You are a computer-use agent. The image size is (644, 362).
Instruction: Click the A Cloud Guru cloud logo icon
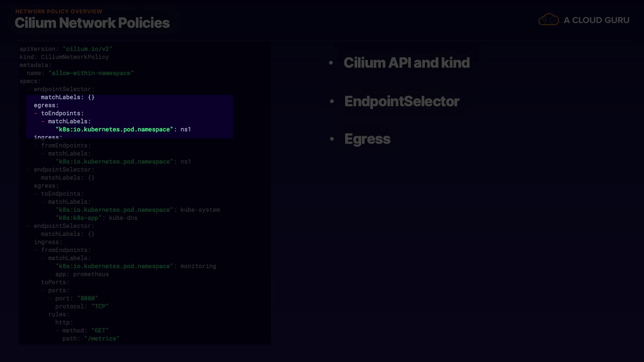pyautogui.click(x=548, y=20)
